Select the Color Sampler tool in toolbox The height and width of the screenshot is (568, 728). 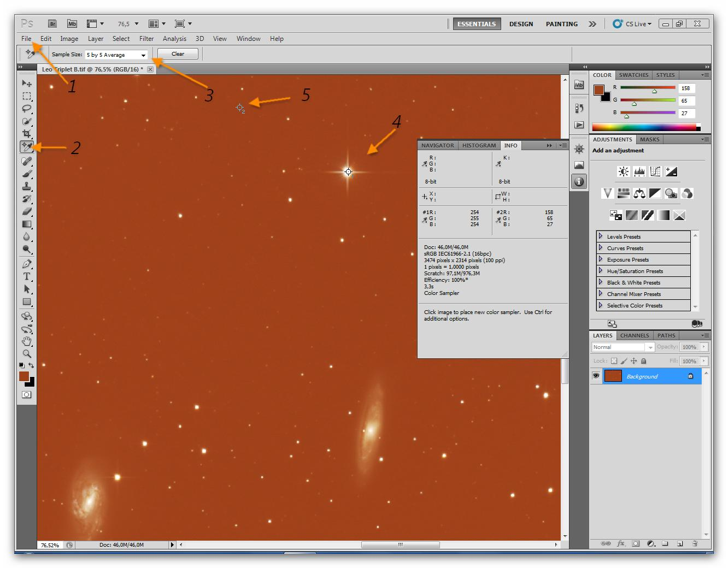[26, 147]
